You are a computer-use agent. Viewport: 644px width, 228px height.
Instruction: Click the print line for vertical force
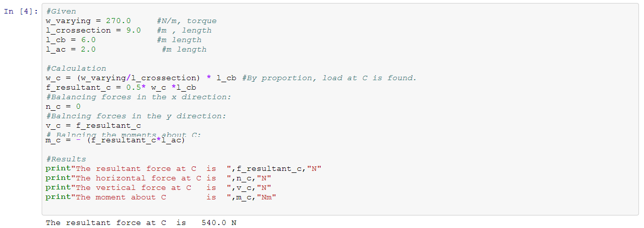pos(158,188)
